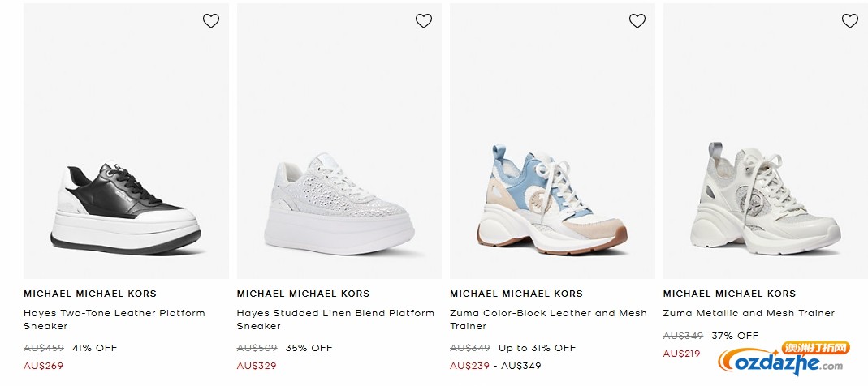The image size is (868, 386).
Task: Click the AU$269 sale price
Action: [x=44, y=366]
